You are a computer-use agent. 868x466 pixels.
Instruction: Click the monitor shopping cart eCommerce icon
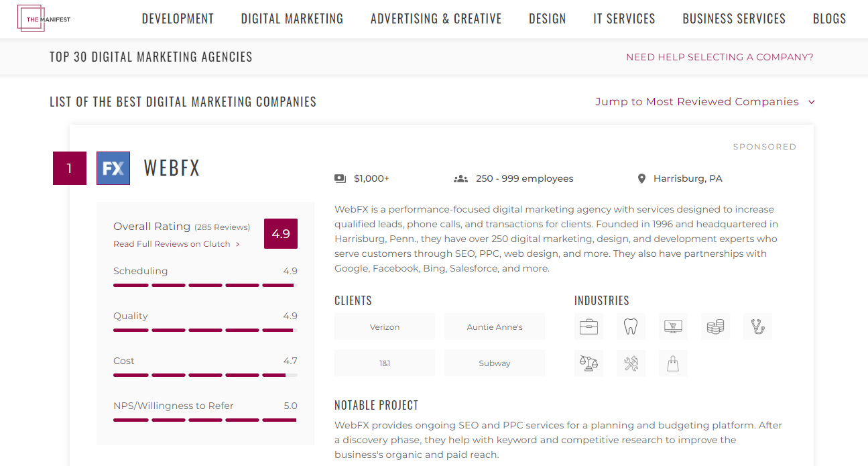673,327
